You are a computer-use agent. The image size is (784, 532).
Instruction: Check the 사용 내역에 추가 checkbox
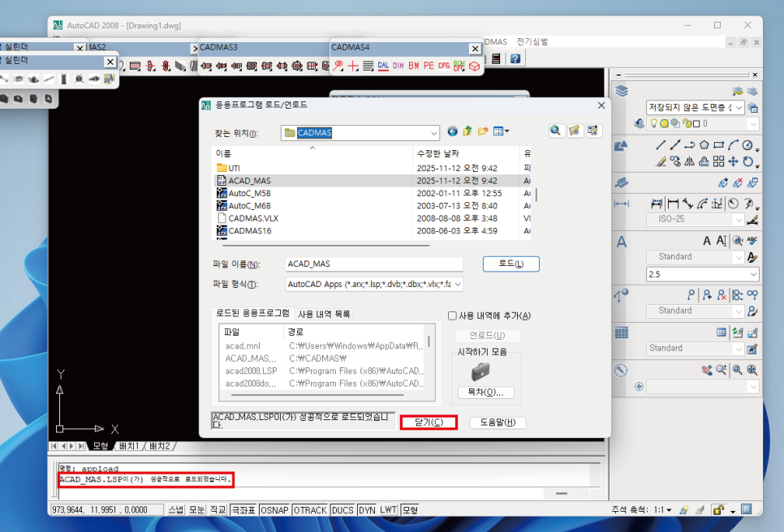(452, 315)
